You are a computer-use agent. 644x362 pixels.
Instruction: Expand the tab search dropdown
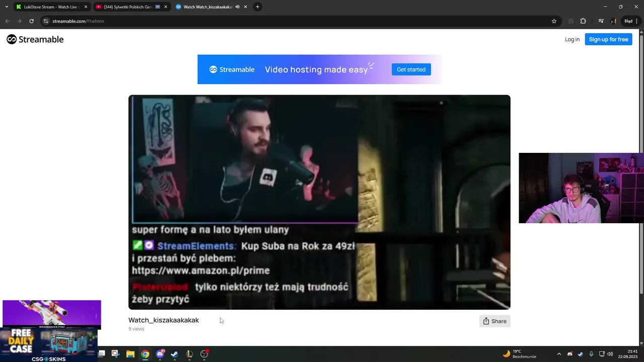pos(7,7)
